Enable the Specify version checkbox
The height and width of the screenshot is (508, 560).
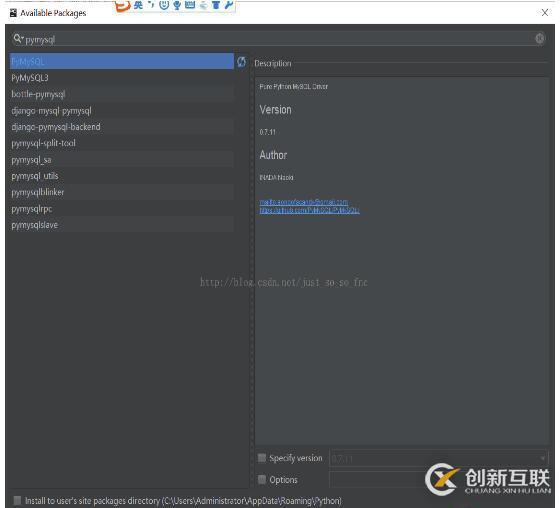click(262, 458)
